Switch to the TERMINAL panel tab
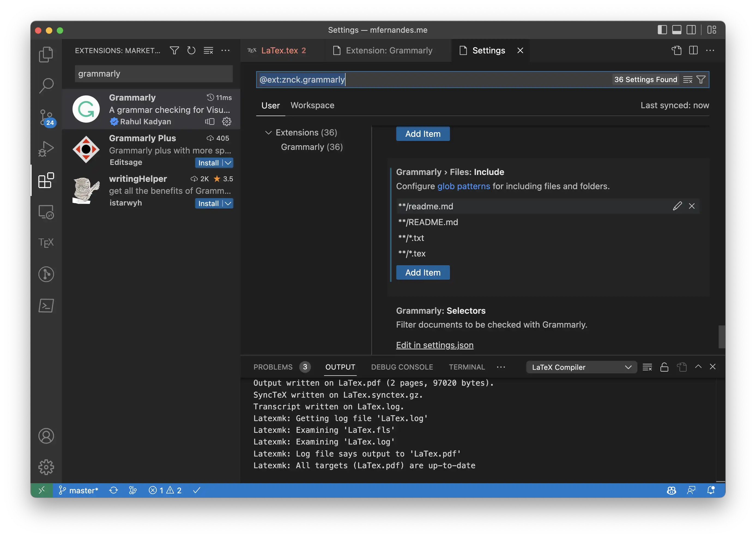 click(467, 367)
